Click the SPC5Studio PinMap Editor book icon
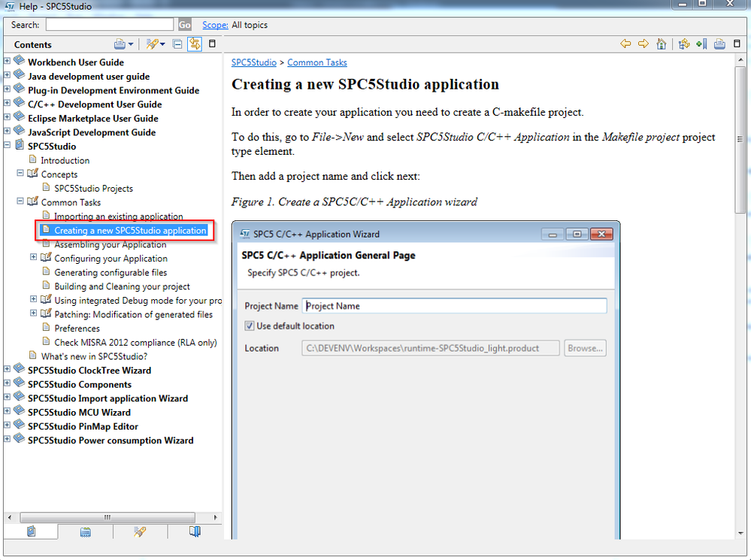The image size is (751, 560). (19, 425)
